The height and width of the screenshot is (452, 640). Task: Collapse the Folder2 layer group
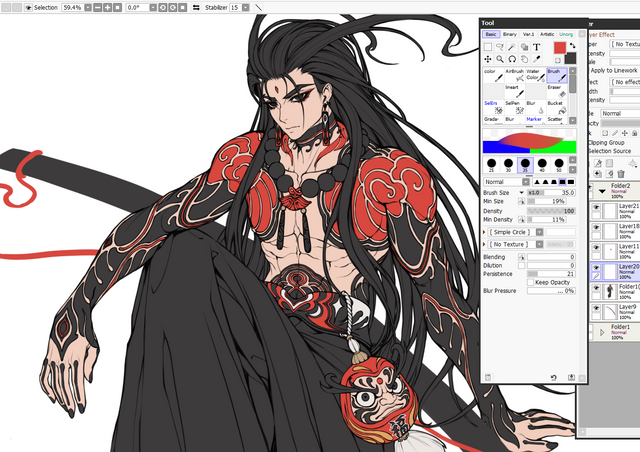coord(602,191)
